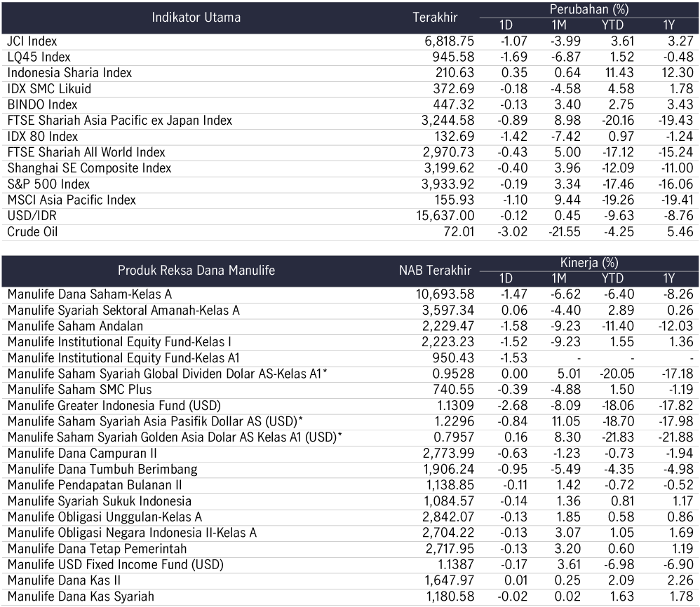Select 'Manulife Dana Kas Syariah' fund name

(x=81, y=596)
